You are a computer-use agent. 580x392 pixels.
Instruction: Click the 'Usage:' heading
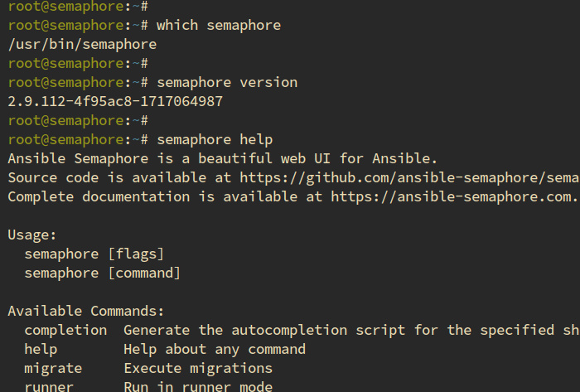(x=32, y=235)
